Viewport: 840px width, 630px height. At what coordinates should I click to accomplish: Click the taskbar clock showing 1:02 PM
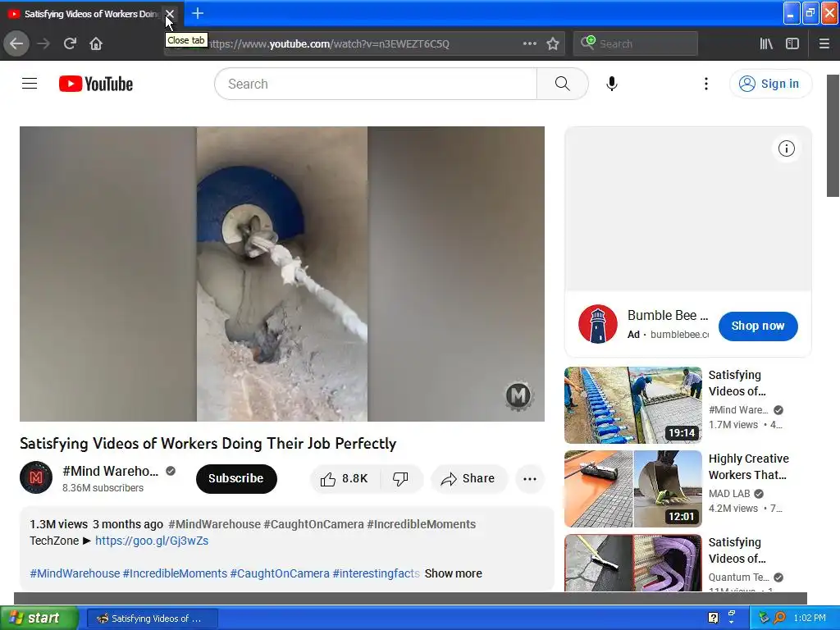810,618
